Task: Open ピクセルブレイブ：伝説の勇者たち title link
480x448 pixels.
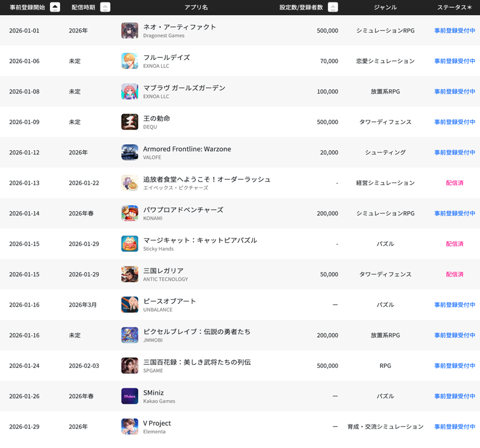Action: click(x=197, y=332)
